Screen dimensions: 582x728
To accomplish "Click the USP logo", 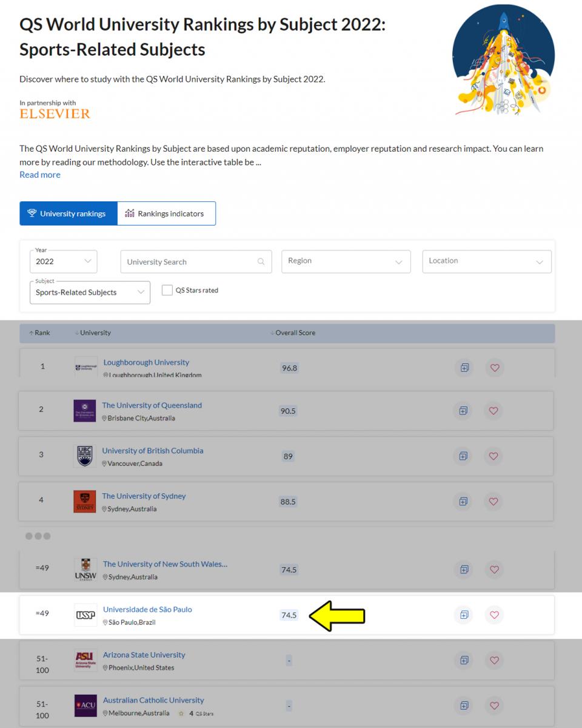I will coord(85,615).
